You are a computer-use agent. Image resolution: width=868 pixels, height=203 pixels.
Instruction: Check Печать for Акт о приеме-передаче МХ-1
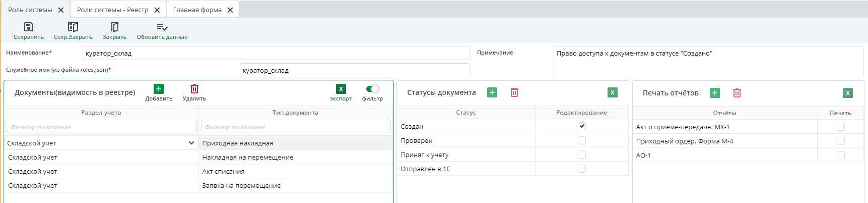tap(840, 127)
